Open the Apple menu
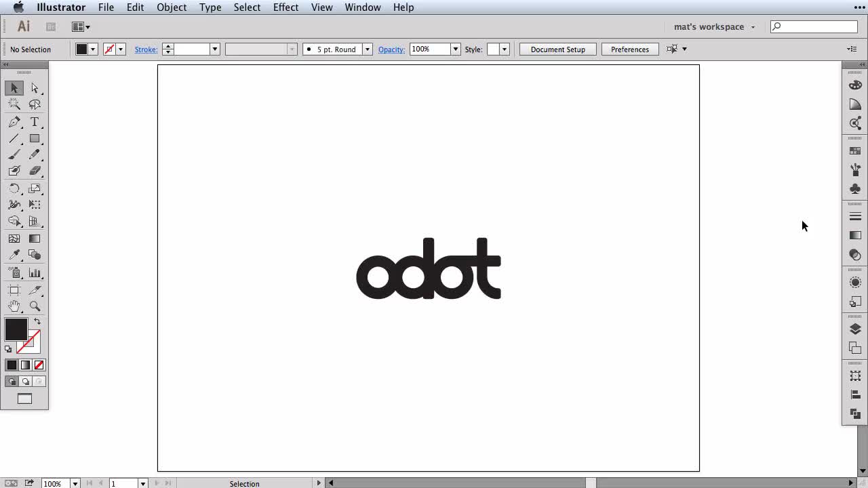Viewport: 868px width, 488px height. click(x=18, y=7)
